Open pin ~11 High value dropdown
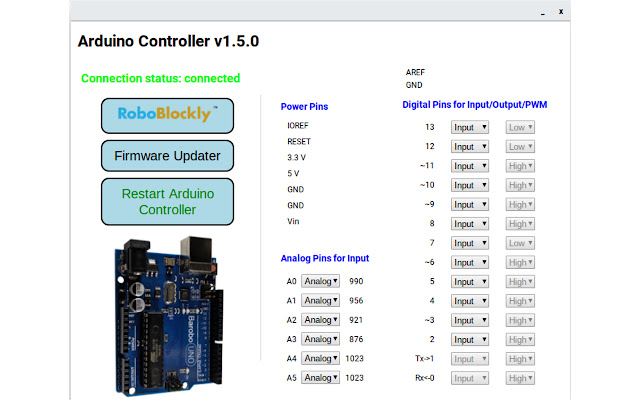This screenshot has height=400, width=640. pos(520,166)
